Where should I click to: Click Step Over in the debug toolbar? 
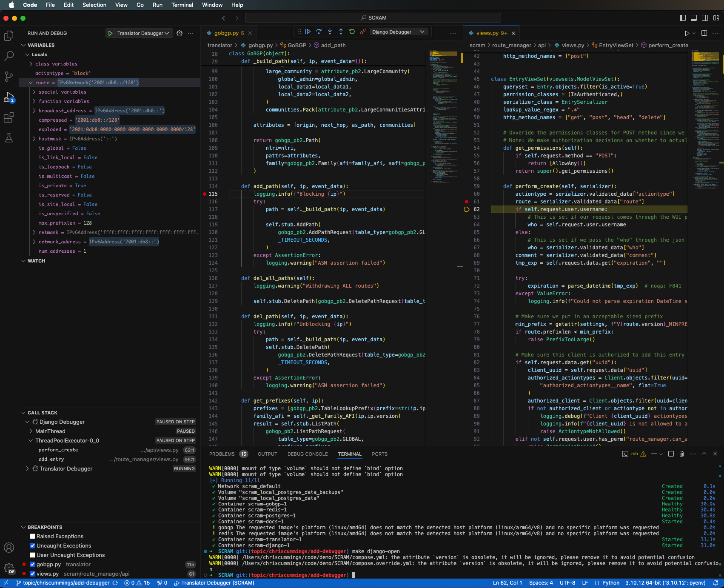tap(319, 31)
